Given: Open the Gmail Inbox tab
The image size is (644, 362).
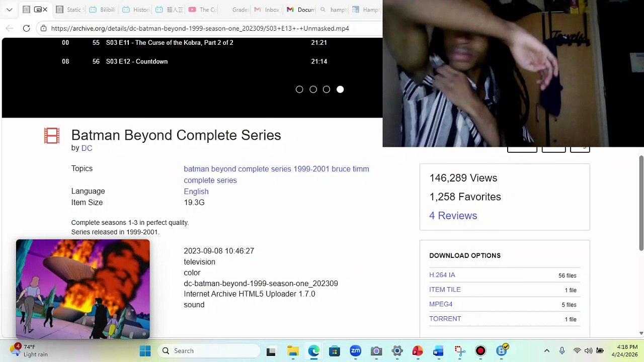Looking at the screenshot, I should tap(267, 10).
